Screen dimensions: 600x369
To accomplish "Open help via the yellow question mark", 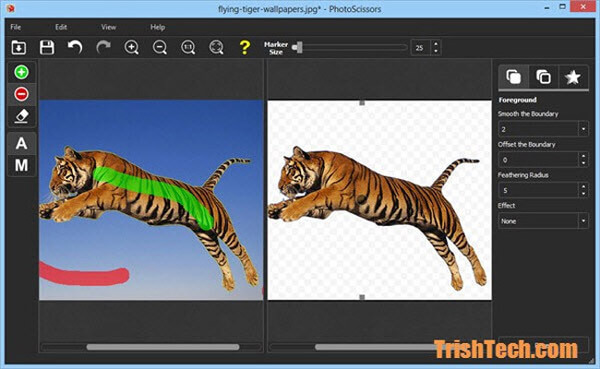I will [245, 47].
